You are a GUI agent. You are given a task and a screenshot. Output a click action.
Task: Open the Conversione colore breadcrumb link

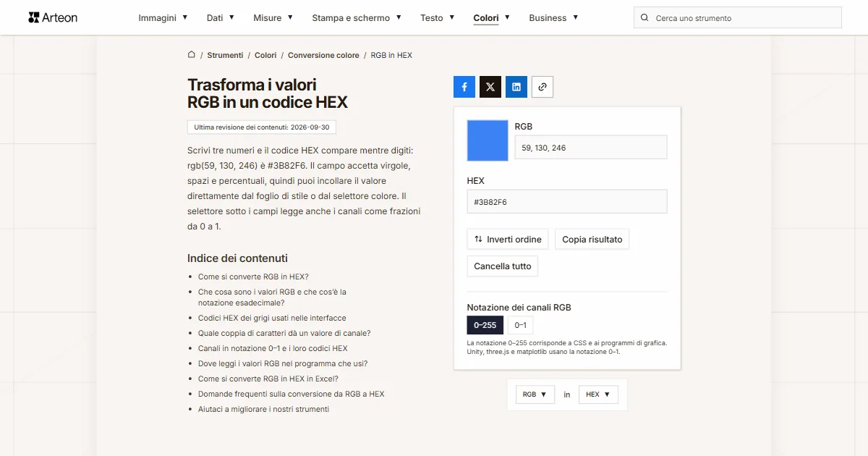coord(323,55)
